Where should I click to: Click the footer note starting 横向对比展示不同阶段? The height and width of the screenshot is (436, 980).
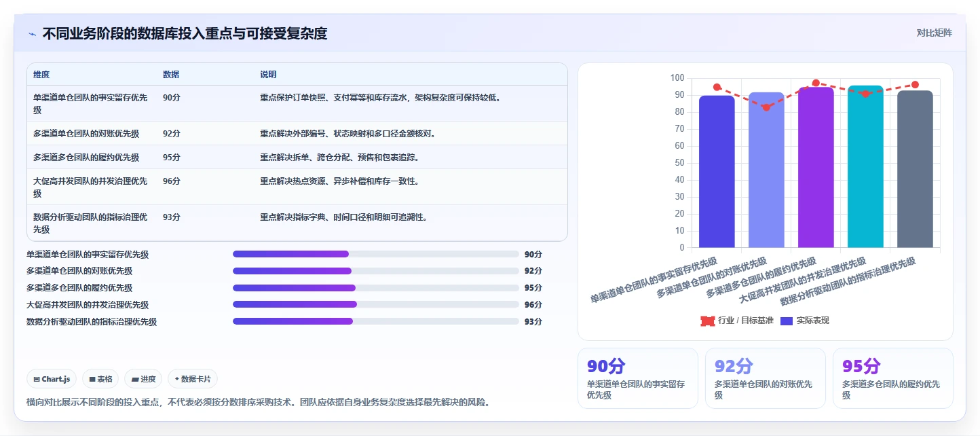click(258, 402)
